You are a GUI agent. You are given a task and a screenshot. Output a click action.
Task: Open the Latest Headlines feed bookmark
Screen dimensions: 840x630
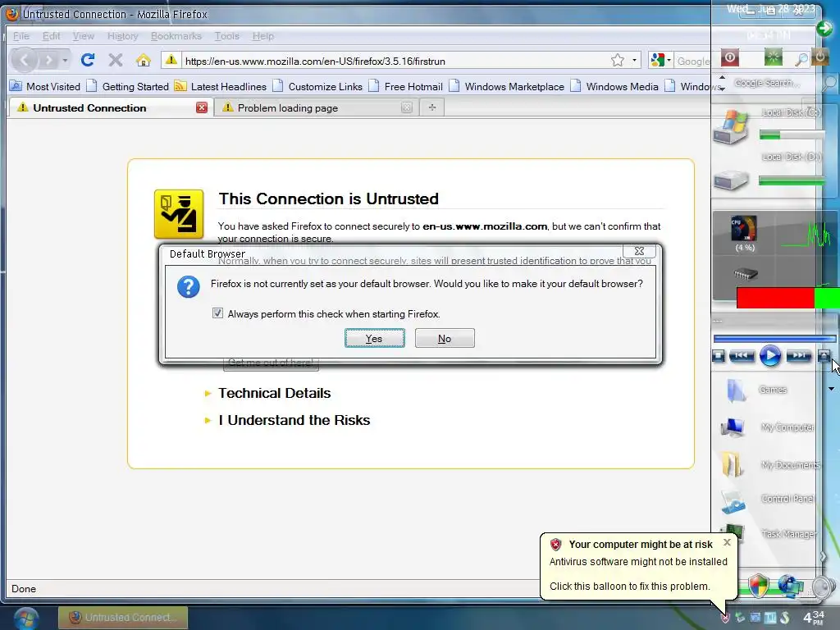pos(221,86)
